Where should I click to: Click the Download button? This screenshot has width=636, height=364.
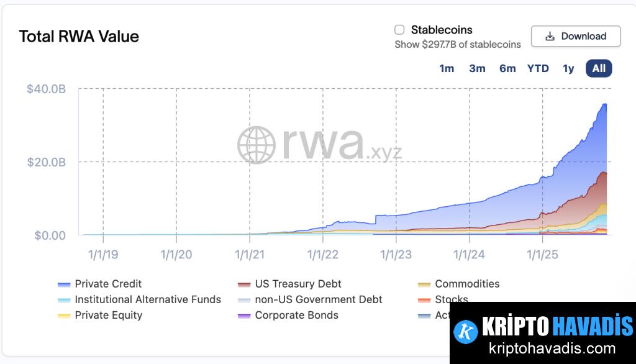tap(576, 36)
